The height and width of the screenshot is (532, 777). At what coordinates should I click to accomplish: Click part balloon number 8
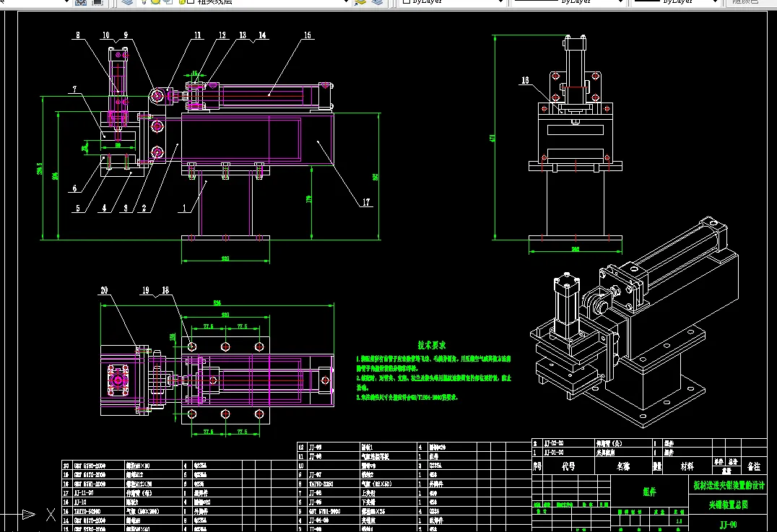[x=77, y=35]
